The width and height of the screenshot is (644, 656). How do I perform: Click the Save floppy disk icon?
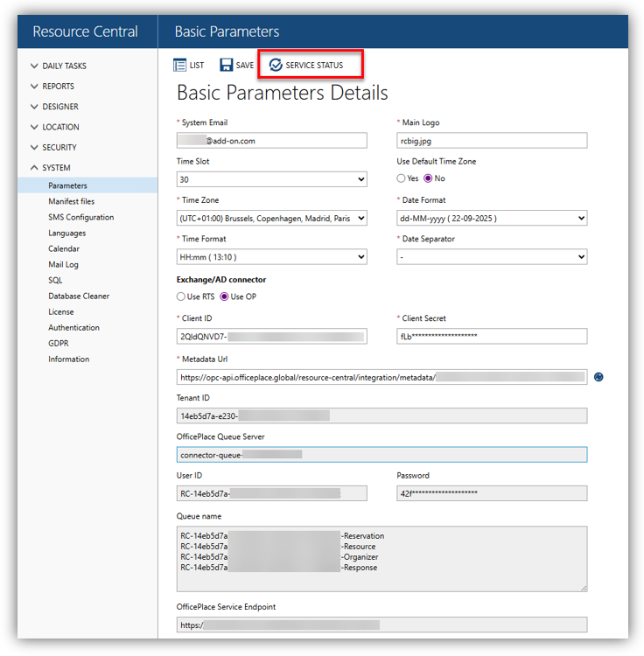pyautogui.click(x=226, y=66)
